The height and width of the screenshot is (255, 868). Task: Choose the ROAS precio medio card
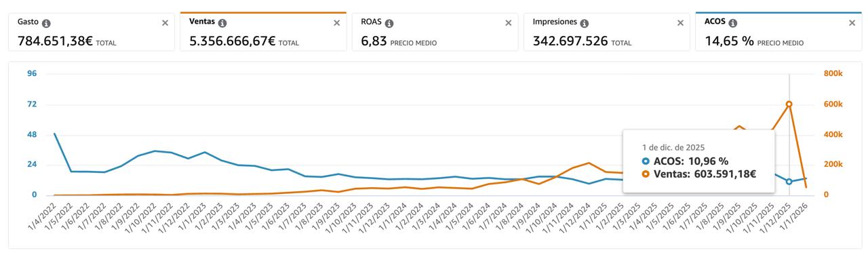[x=435, y=32]
